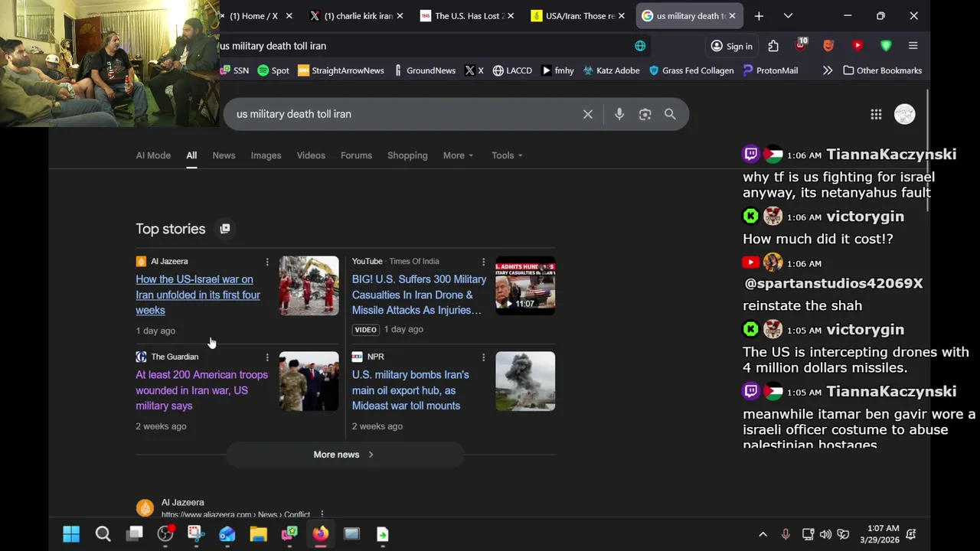Select the Forums search tab
980x551 pixels.
[x=356, y=155]
